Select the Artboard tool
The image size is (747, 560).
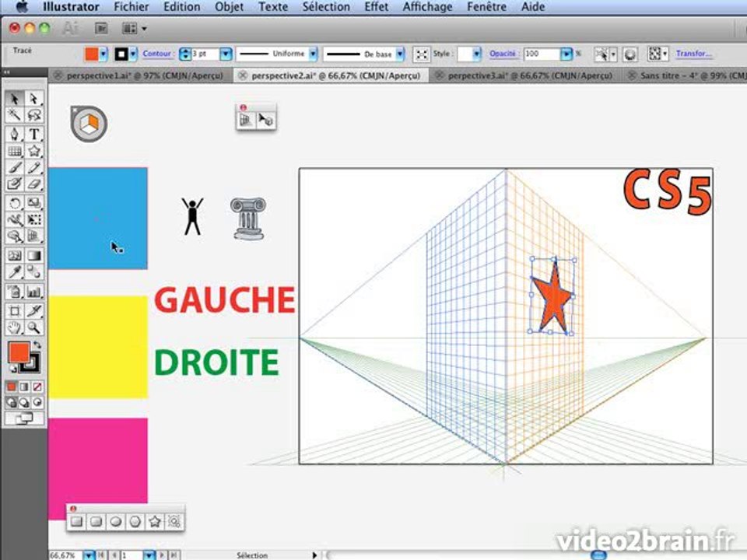coord(14,311)
